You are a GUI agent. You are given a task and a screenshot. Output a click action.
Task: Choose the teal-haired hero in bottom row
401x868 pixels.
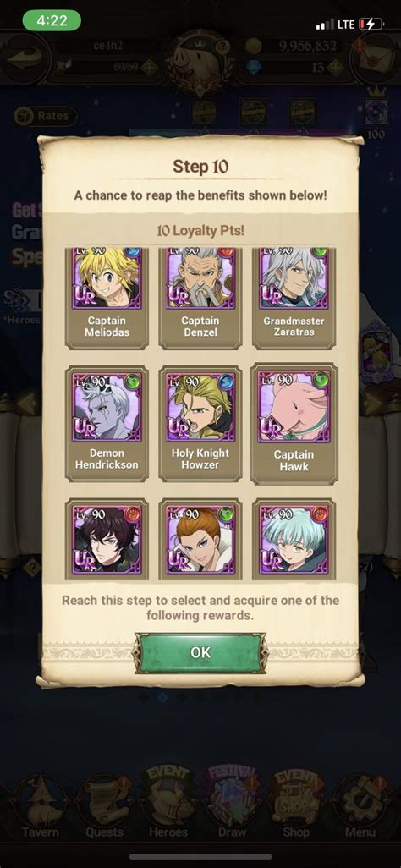coord(294,538)
